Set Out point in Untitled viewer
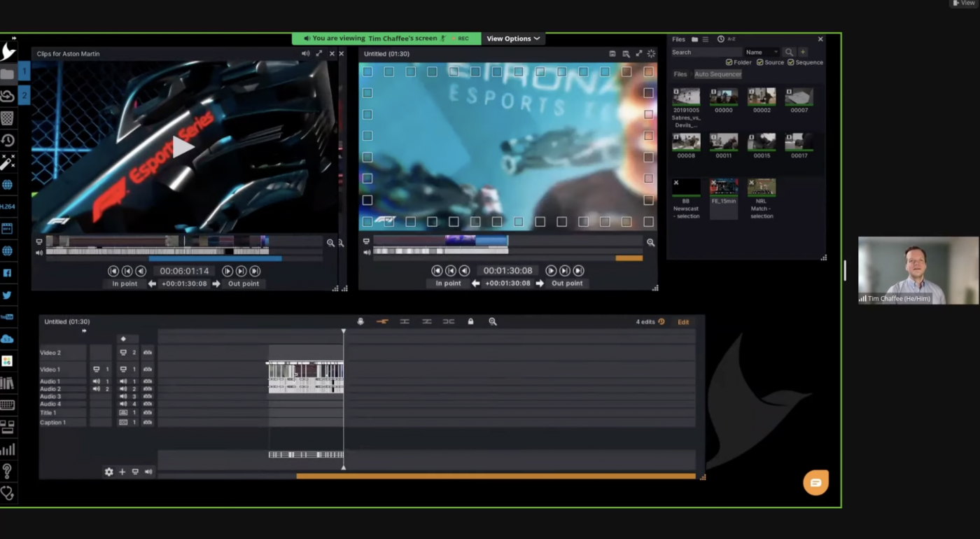 (x=567, y=283)
